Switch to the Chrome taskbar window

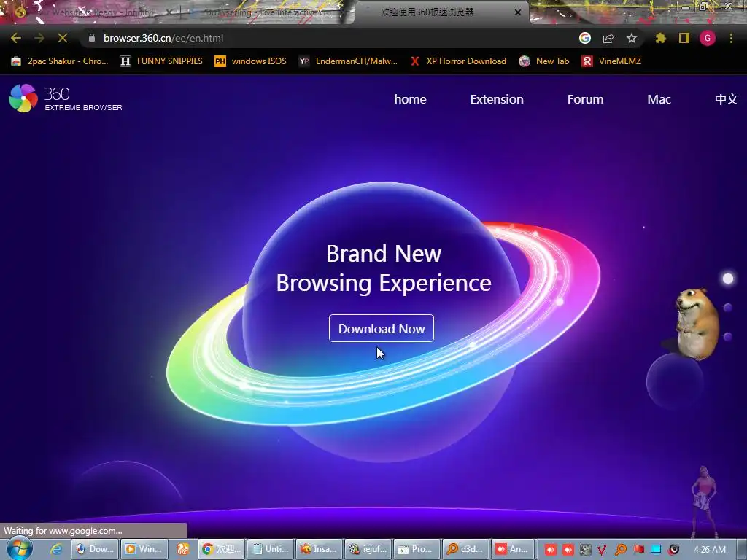click(222, 549)
